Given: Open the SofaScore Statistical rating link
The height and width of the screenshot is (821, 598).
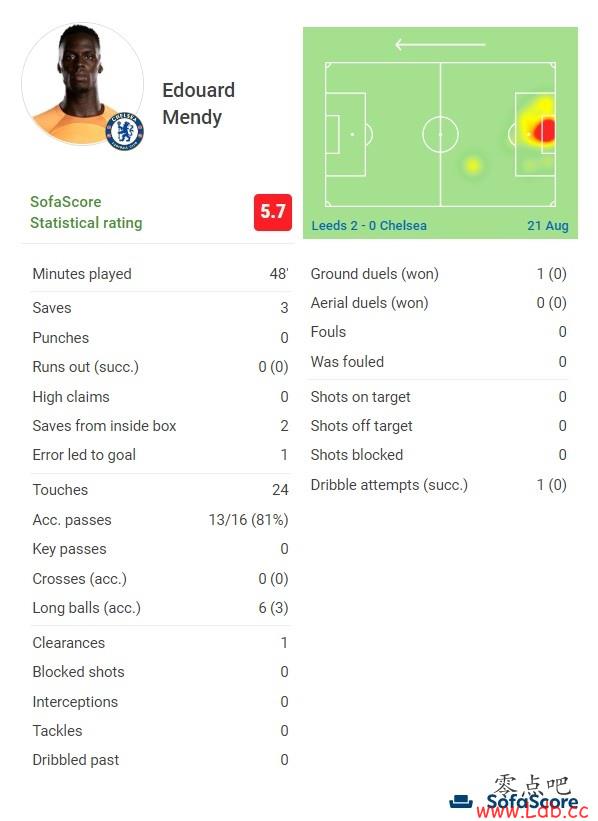Looking at the screenshot, I should coord(86,212).
